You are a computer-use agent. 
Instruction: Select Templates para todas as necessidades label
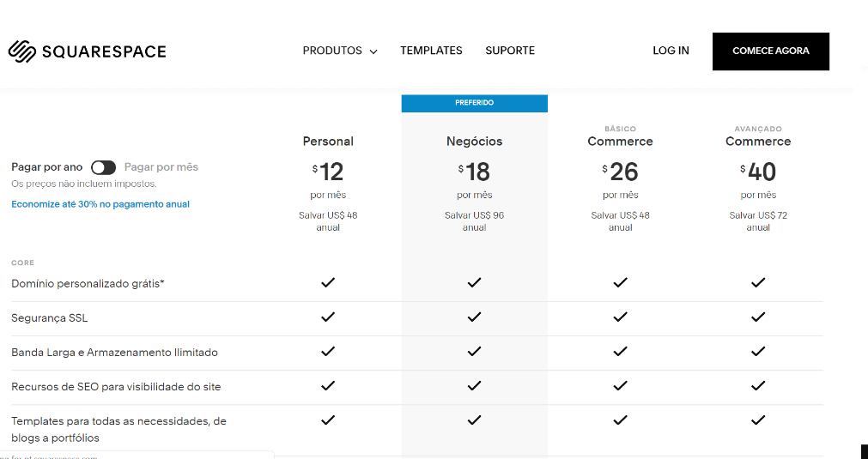[118, 429]
